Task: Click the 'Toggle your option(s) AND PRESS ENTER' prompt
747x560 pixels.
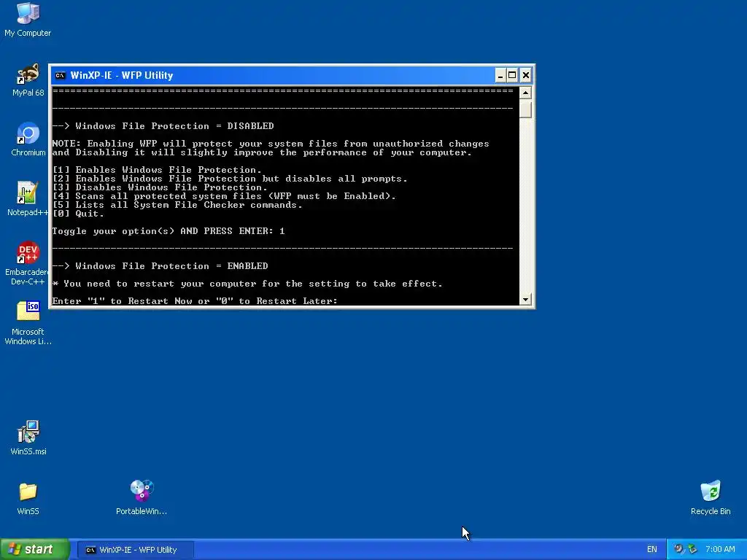Action: click(169, 231)
